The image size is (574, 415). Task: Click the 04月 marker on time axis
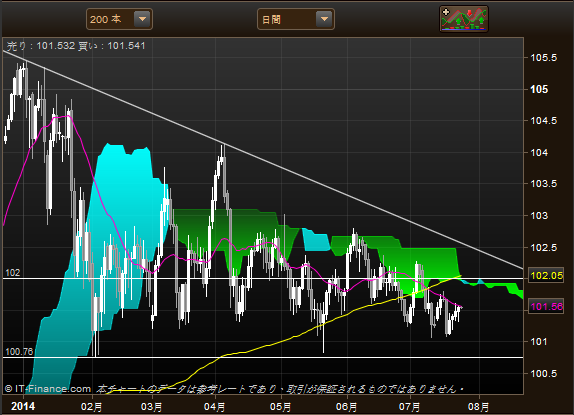click(215, 407)
